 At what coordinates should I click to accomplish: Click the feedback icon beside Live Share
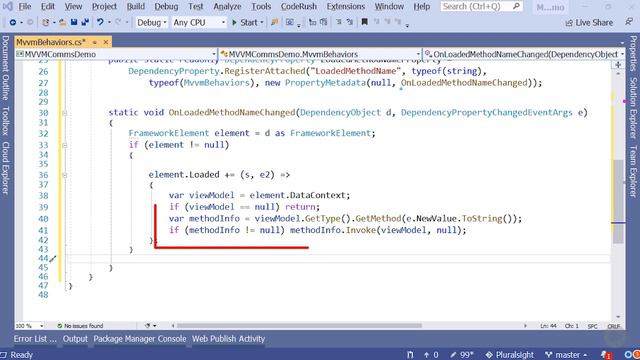click(x=629, y=22)
